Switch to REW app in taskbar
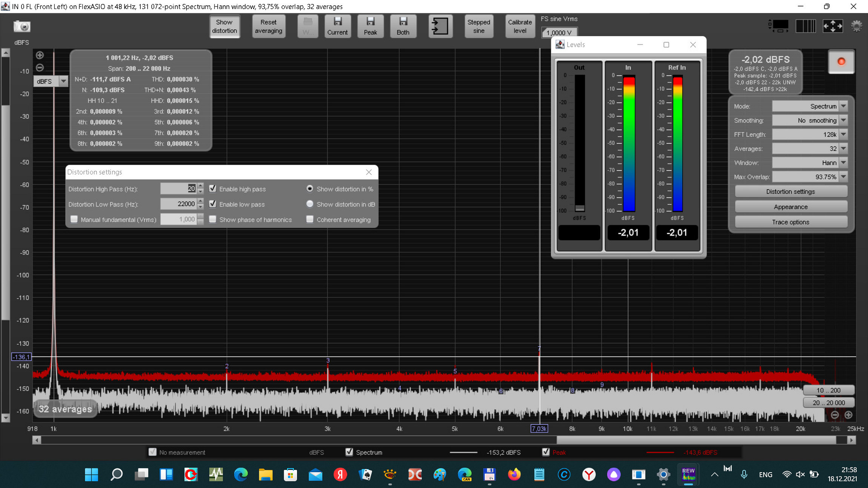Viewport: 868px width, 488px height. [688, 474]
